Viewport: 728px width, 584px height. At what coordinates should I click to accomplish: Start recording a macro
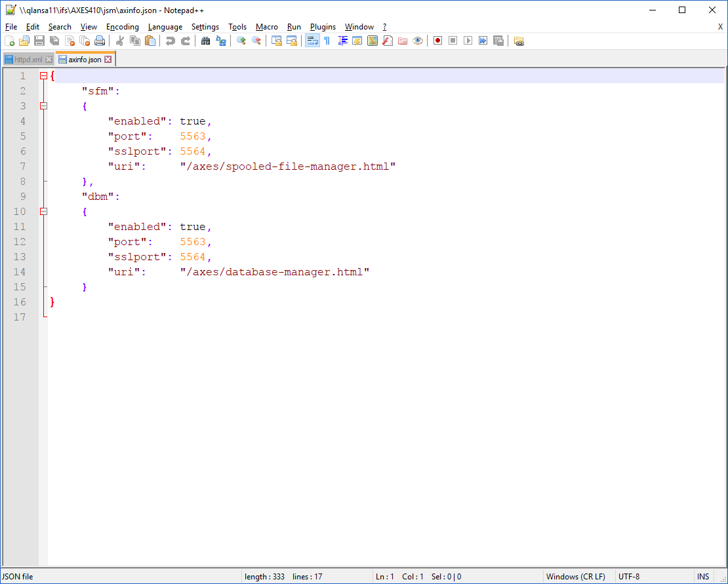[x=437, y=40]
